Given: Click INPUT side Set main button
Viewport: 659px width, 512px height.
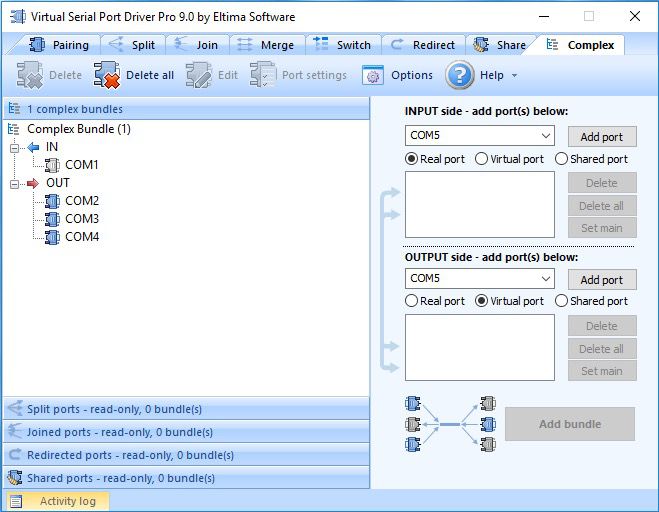Looking at the screenshot, I should tap(602, 228).
